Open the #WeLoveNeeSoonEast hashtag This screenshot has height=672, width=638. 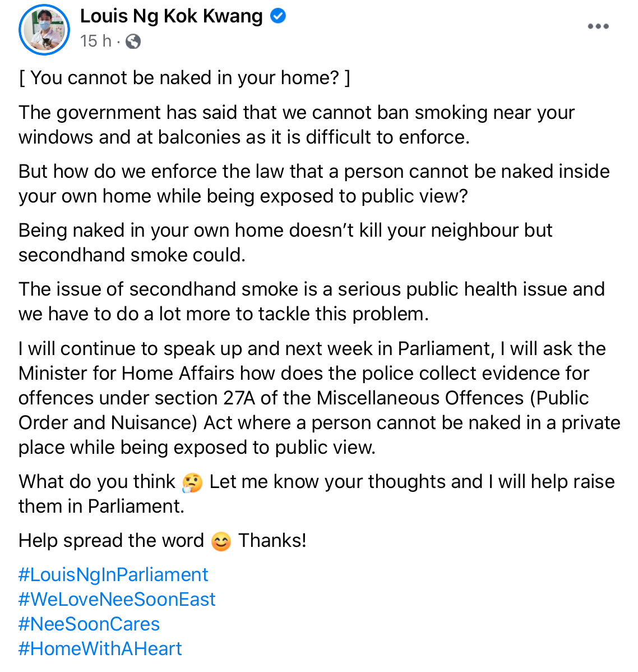pos(117,599)
